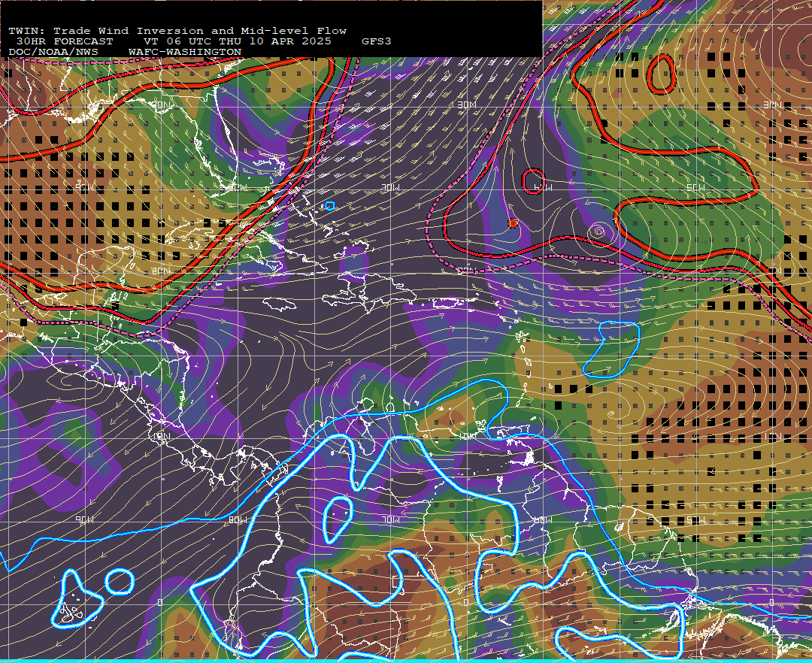This screenshot has height=663, width=812.
Task: Select the 'DOC/NOAA/NWS' credit text
Action: (53, 52)
